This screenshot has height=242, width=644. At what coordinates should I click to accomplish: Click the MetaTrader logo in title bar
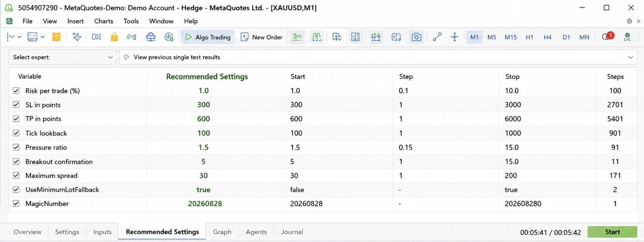pos(8,8)
